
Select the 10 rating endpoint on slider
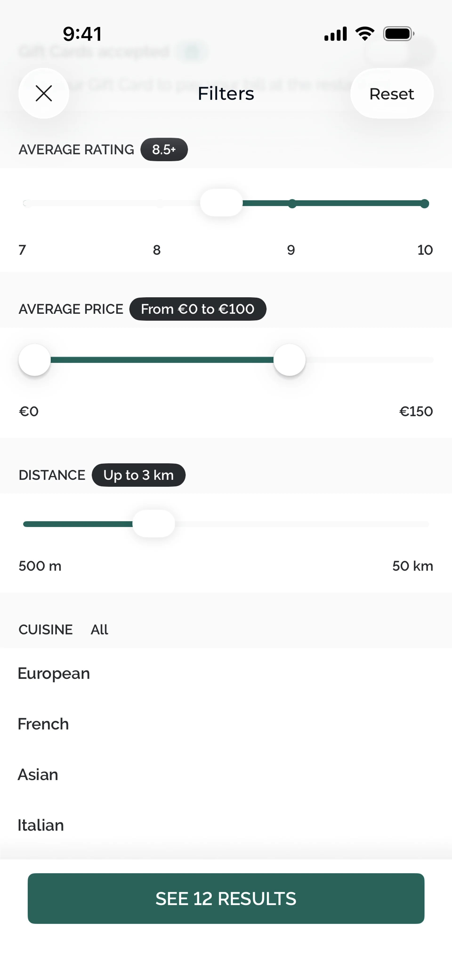pos(425,203)
